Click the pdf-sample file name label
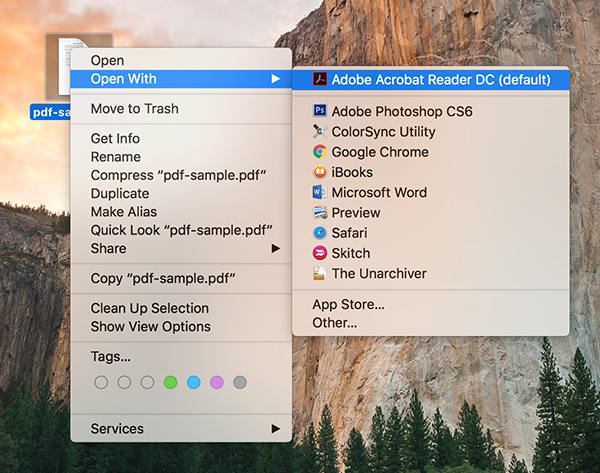 point(51,112)
